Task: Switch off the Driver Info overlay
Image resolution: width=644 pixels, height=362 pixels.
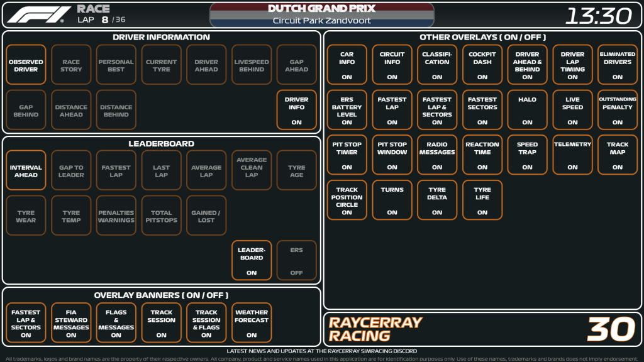Action: 297,109
